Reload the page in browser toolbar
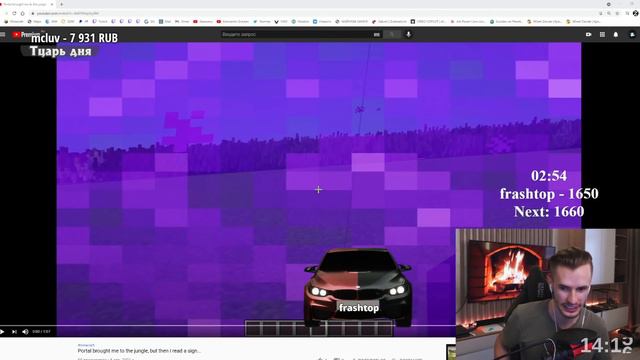 point(14,13)
